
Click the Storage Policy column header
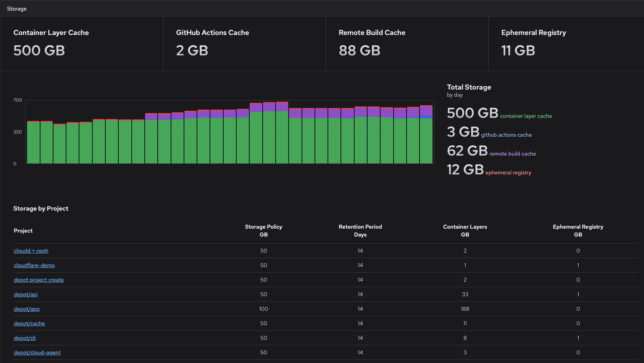tap(263, 231)
